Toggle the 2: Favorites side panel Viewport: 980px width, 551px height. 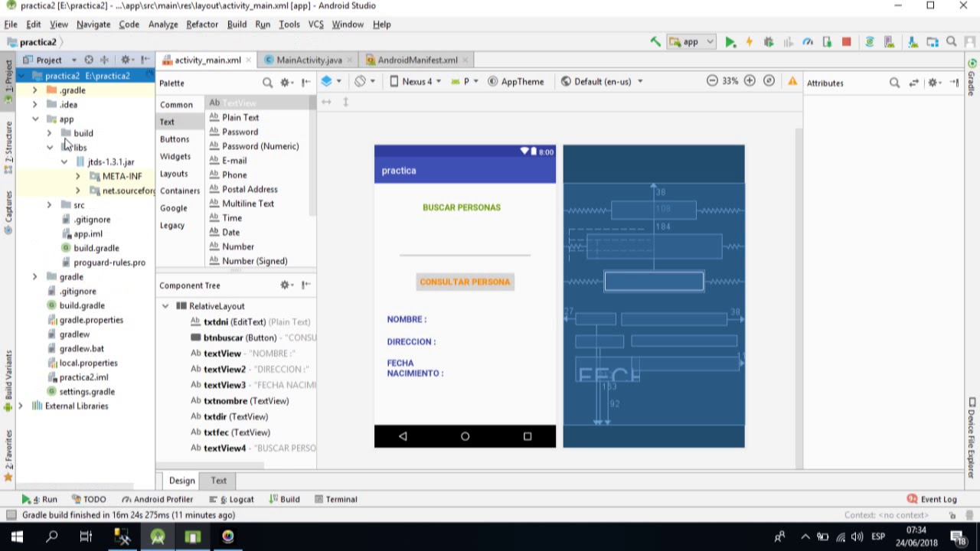(8, 455)
